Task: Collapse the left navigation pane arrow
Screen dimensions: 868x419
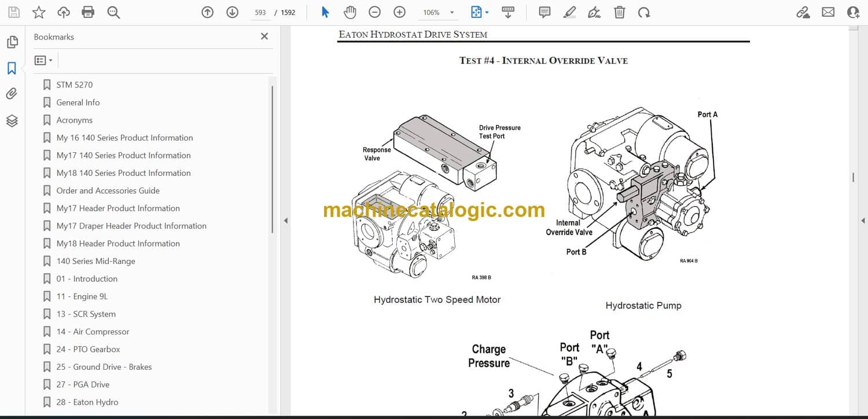Action: 285,220
